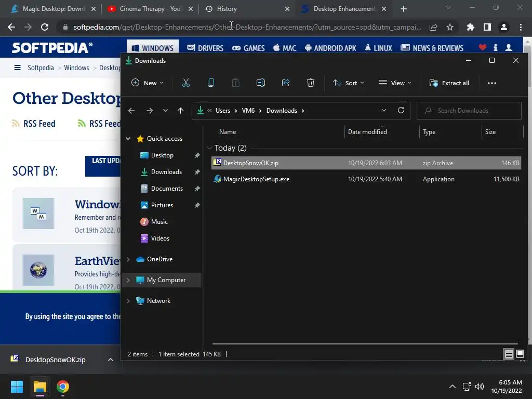Go up one folder level

(x=180, y=111)
